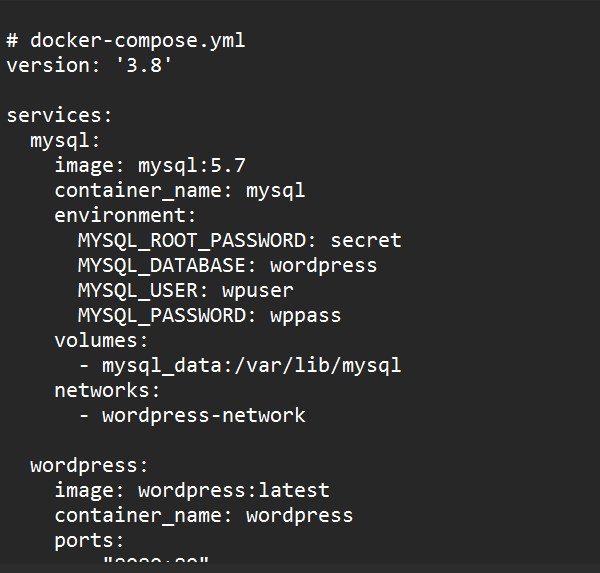
Task: Click the 'wordpress-network' list entry
Action: pyautogui.click(x=204, y=415)
